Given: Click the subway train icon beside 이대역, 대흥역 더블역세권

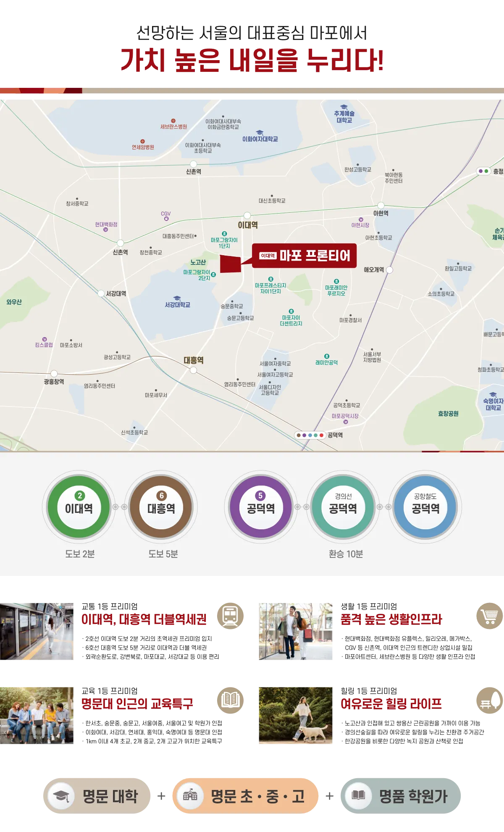Looking at the screenshot, I should [230, 616].
